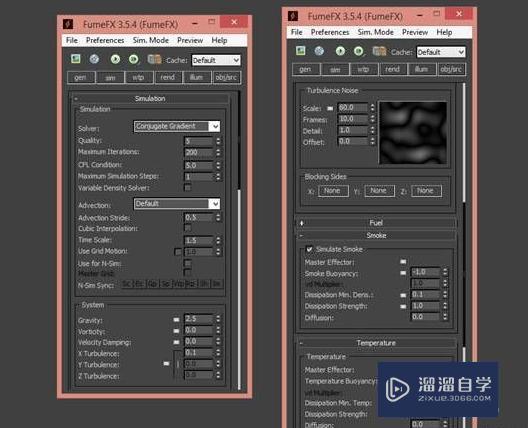The width and height of the screenshot is (528, 428).
Task: Click the Dissipation Min. Dens. key marker
Action: pyautogui.click(x=403, y=295)
